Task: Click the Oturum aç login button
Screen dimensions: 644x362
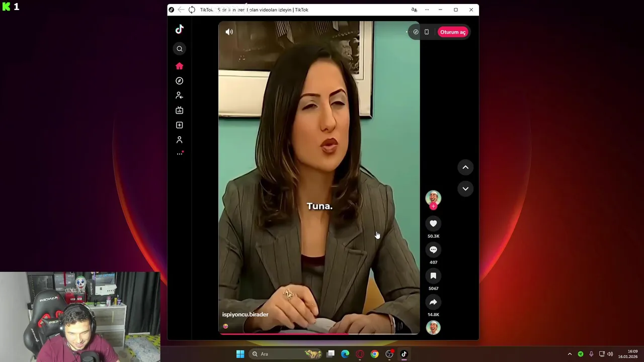Action: (x=453, y=32)
